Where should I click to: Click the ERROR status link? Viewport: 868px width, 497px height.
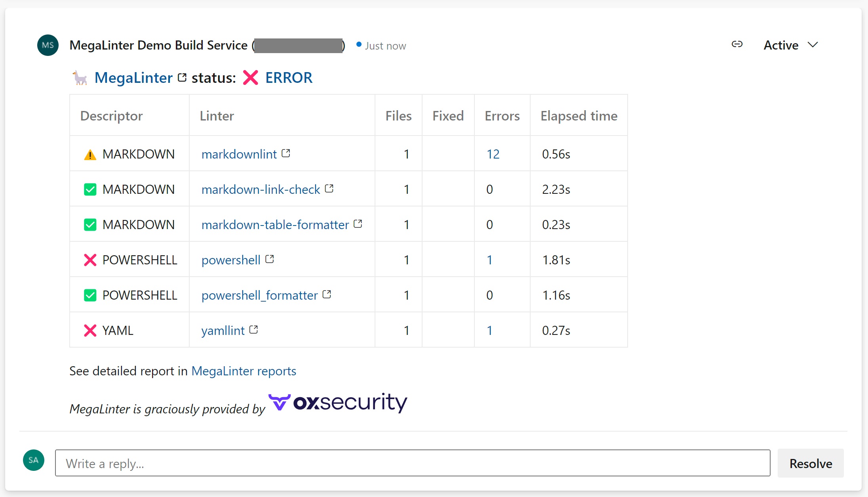pos(289,78)
